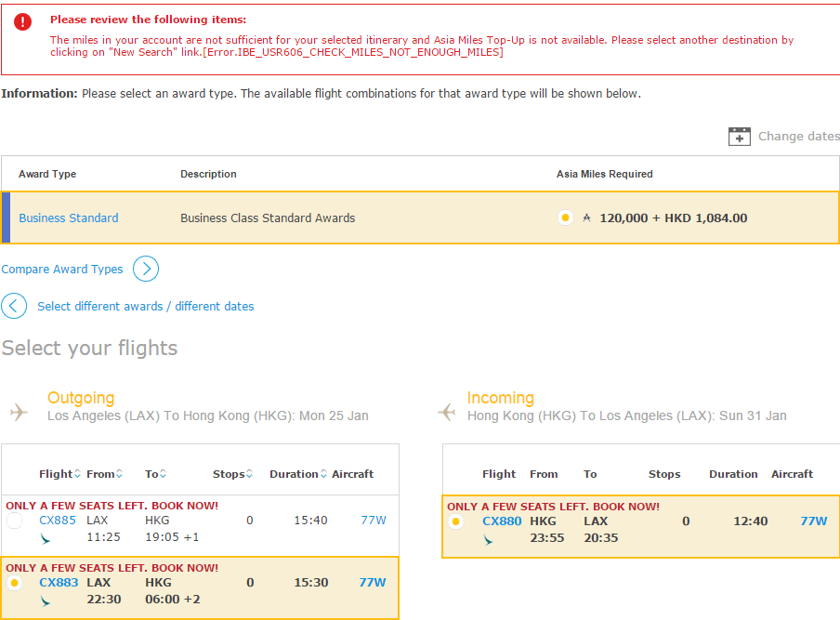Viewport: 840px width, 620px height.
Task: Click the Cathay Pacific logo under CX880
Action: click(x=488, y=540)
